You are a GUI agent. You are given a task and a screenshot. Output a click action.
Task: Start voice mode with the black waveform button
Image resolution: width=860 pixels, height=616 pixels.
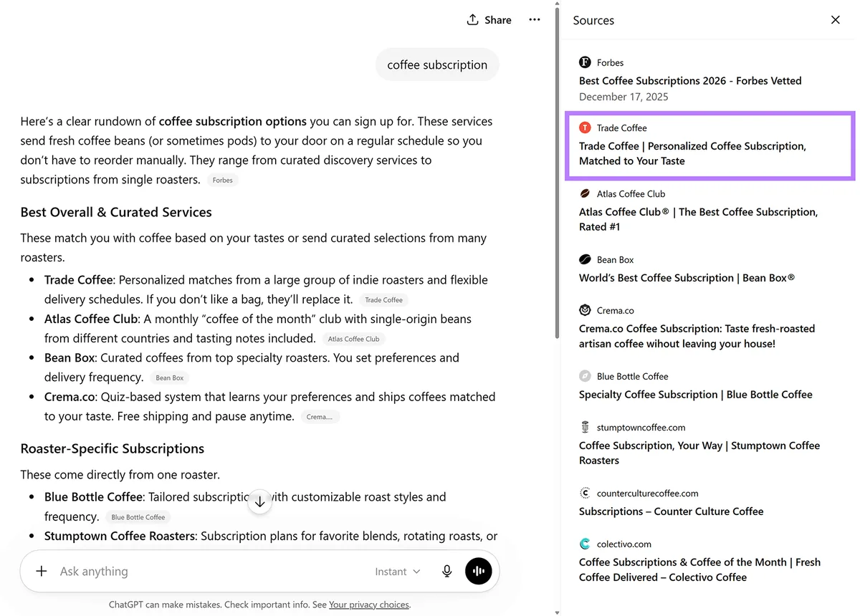479,571
